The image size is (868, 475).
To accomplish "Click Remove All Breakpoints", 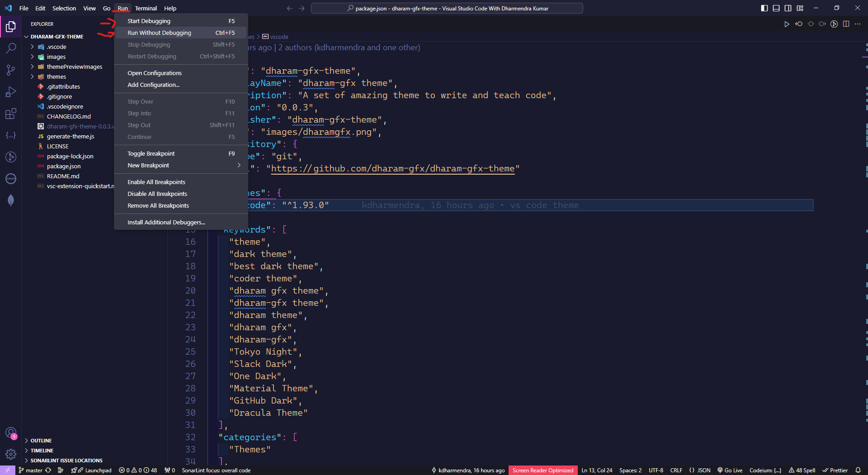I will [x=181, y=206].
